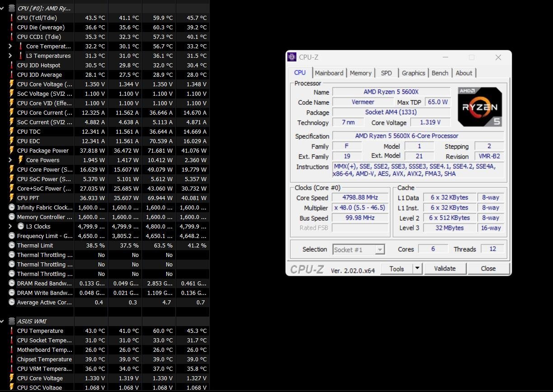Screen dimensions: 553x392
Task: Click circle icon of Thermal Limit row
Action: click(x=12, y=245)
